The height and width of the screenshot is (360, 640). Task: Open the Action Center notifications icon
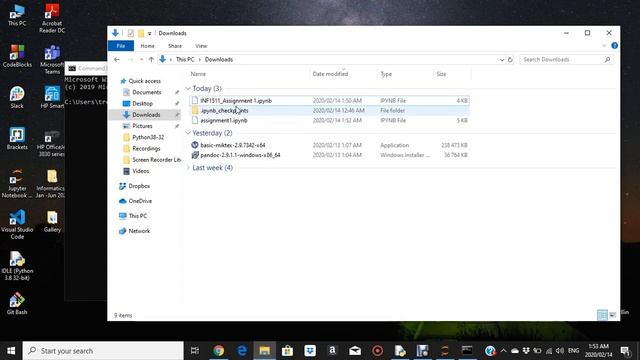coord(625,351)
